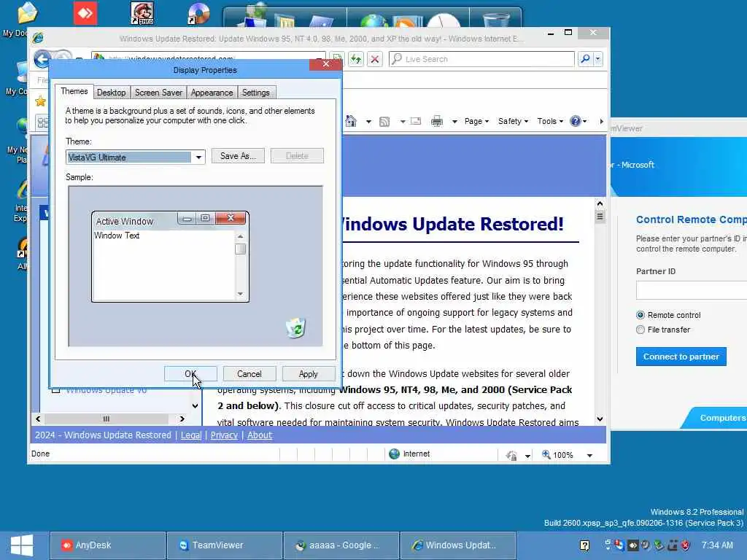The width and height of the screenshot is (747, 560).
Task: Open the Mario INFO desktop shortcut
Action: (142, 13)
